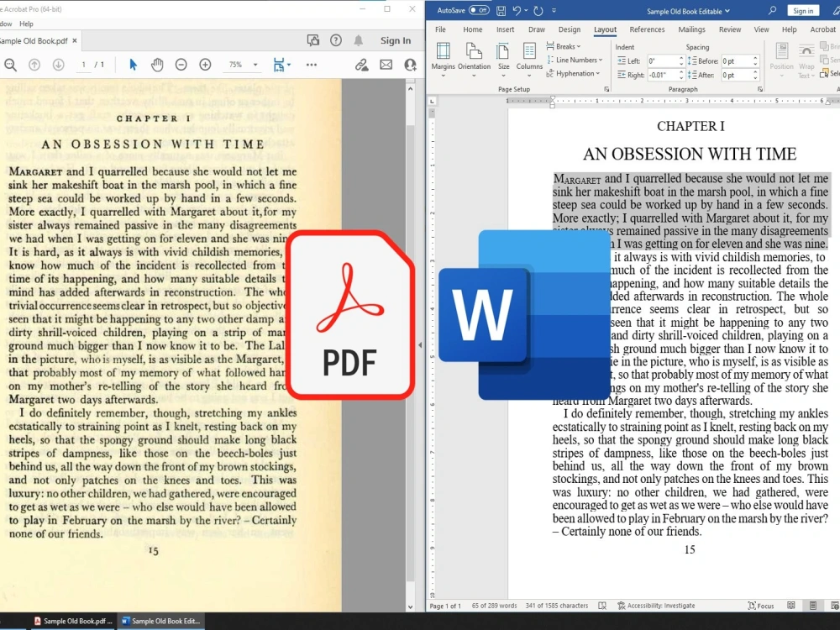Click the proofing spell check icon
Image resolution: width=840 pixels, height=630 pixels.
click(x=602, y=606)
